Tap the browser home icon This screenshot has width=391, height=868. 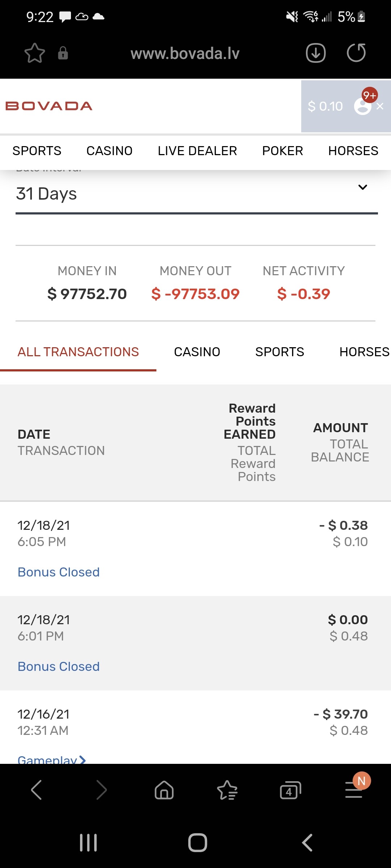click(164, 790)
